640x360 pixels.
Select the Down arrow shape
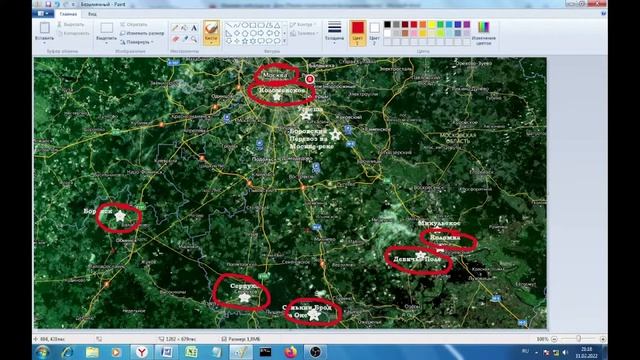click(x=229, y=41)
